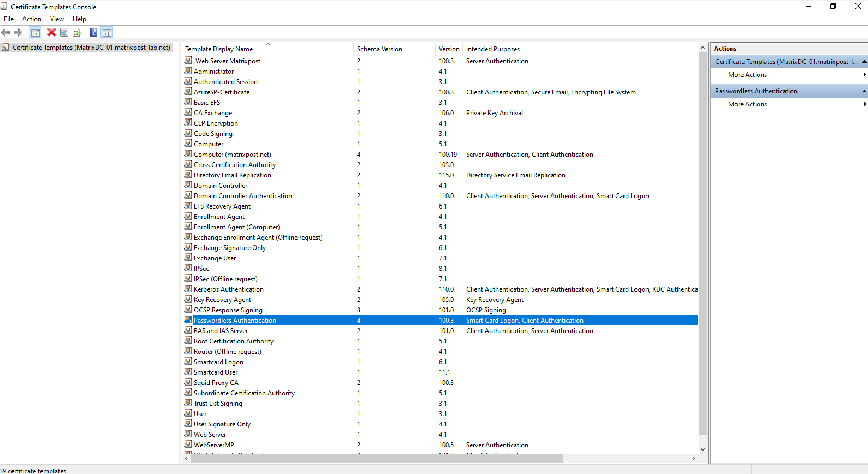Select the Directory Email Replication template

click(x=233, y=175)
